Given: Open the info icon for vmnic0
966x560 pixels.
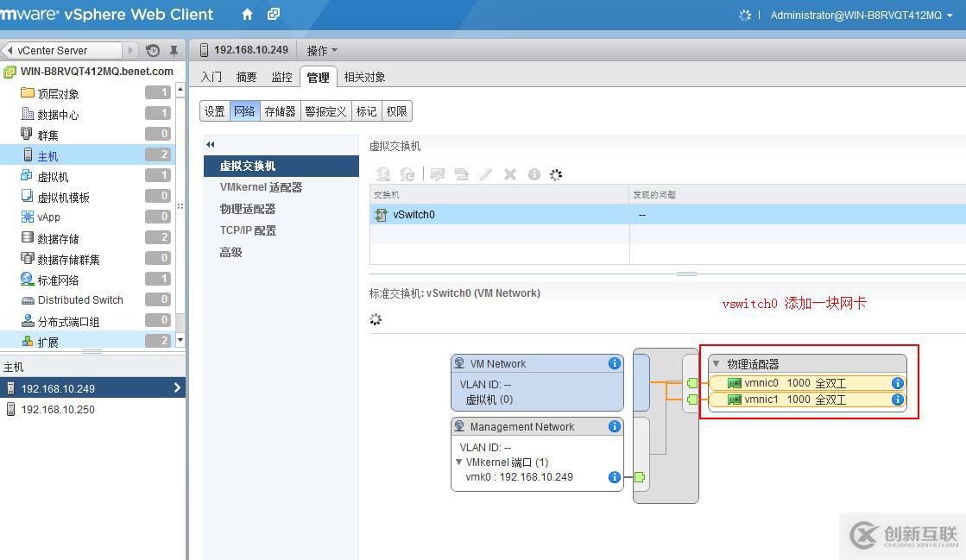Looking at the screenshot, I should [898, 383].
